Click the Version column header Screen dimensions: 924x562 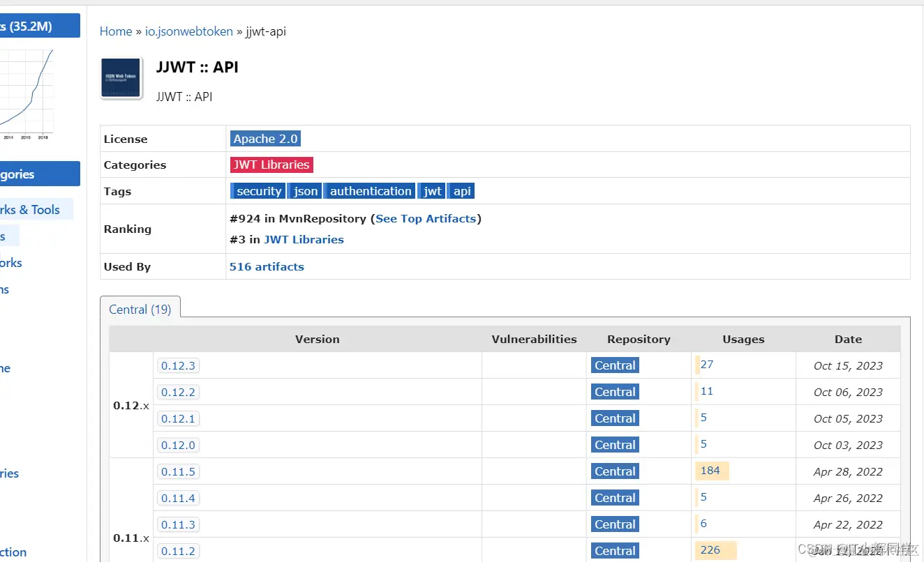pos(318,340)
